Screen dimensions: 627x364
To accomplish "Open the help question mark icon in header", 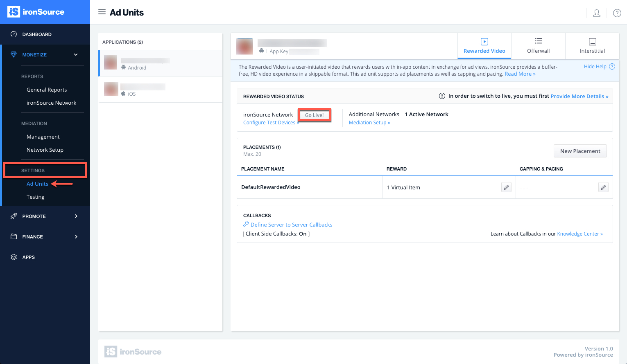I will tap(617, 13).
